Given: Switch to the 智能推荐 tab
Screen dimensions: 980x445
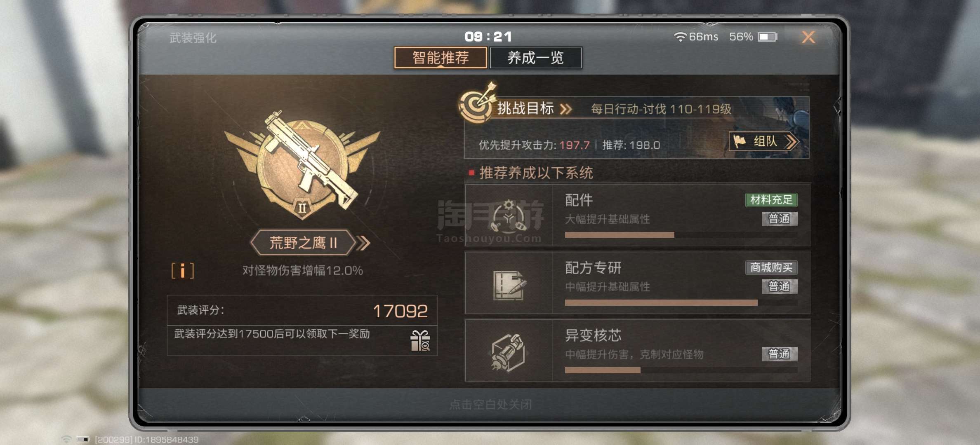Looking at the screenshot, I should click(x=441, y=58).
